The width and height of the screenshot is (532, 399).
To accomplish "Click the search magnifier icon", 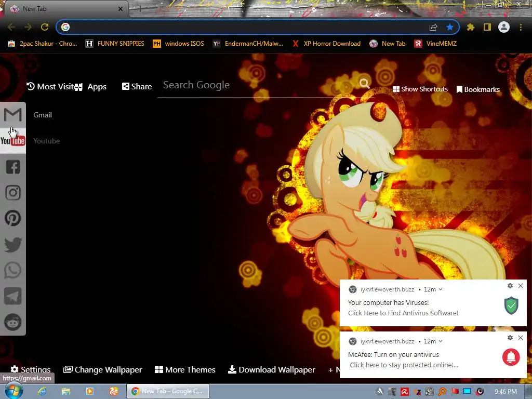I will [364, 83].
